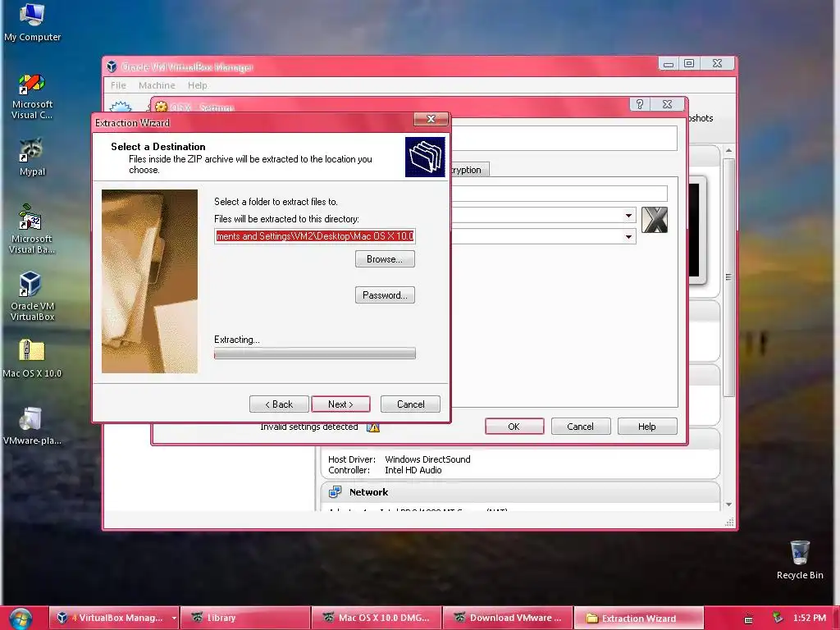The image size is (840, 630).
Task: Click the Network section header
Action: pos(519,492)
